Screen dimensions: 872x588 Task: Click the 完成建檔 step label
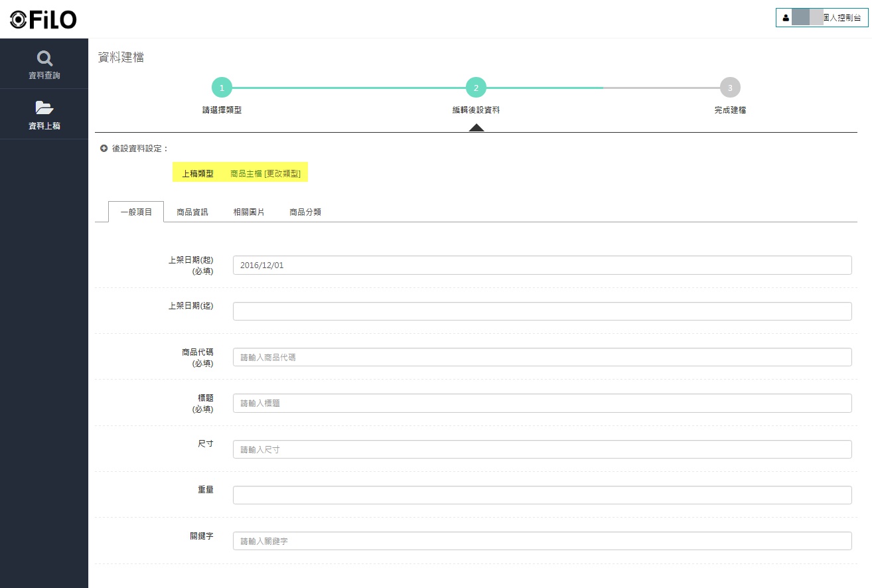point(730,110)
